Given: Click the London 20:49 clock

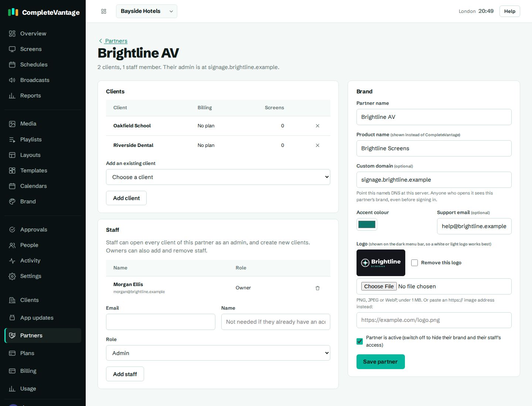Looking at the screenshot, I should (476, 11).
